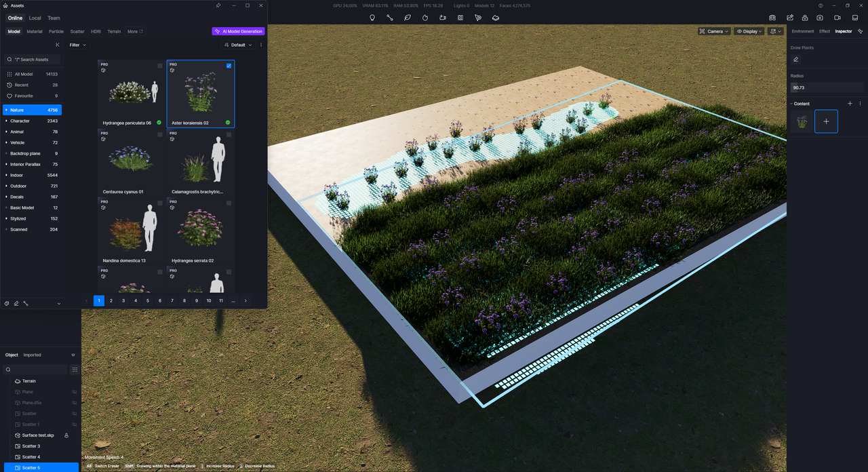This screenshot has width=868, height=472.
Task: Go to page 5 of assets
Action: pos(148,300)
